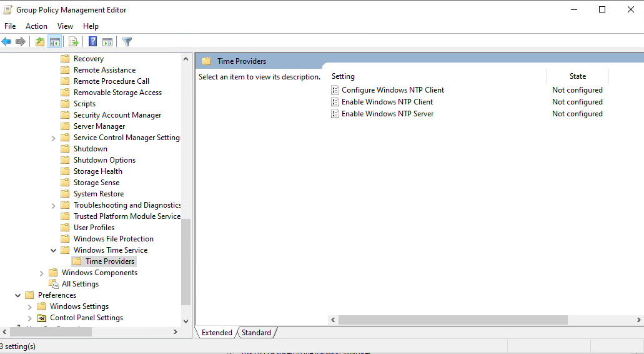Click the tree pane horizontal scroll right arrow
The width and height of the screenshot is (644, 354).
(x=176, y=332)
